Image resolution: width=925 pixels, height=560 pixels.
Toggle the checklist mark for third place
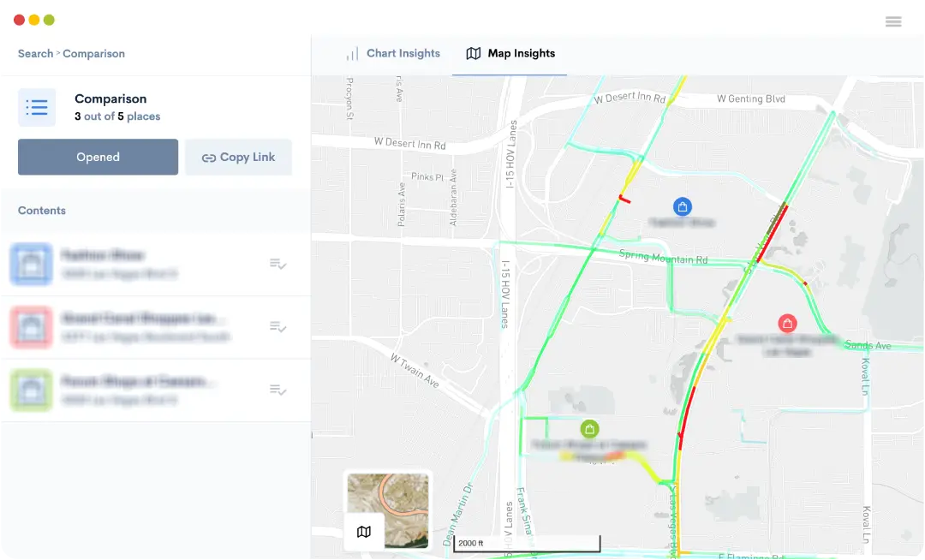tap(277, 390)
